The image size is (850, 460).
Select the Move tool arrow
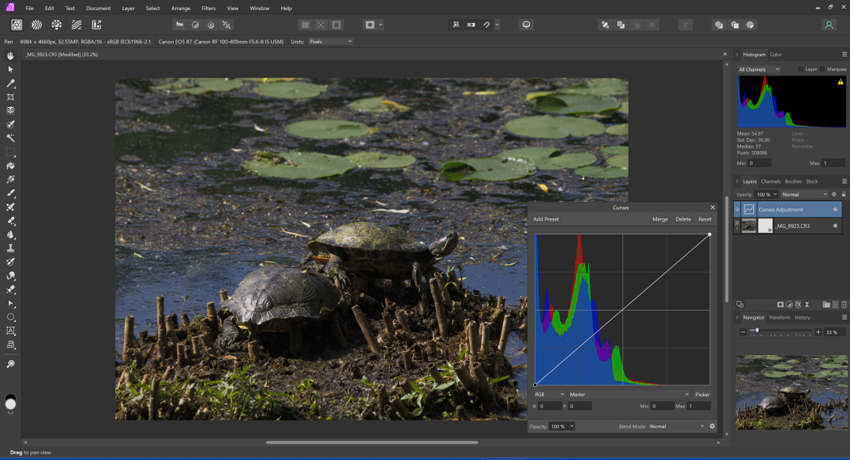pyautogui.click(x=10, y=69)
